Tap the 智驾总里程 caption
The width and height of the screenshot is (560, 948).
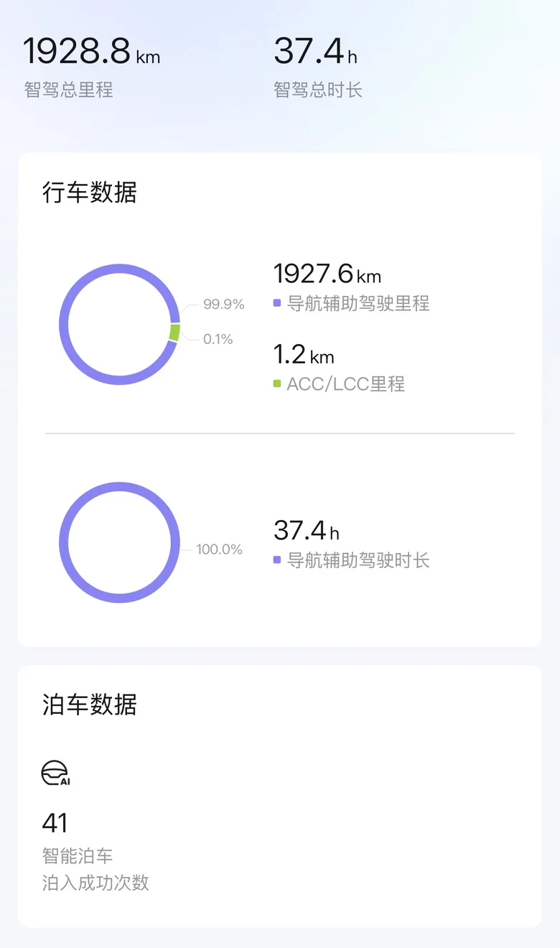pos(69,90)
